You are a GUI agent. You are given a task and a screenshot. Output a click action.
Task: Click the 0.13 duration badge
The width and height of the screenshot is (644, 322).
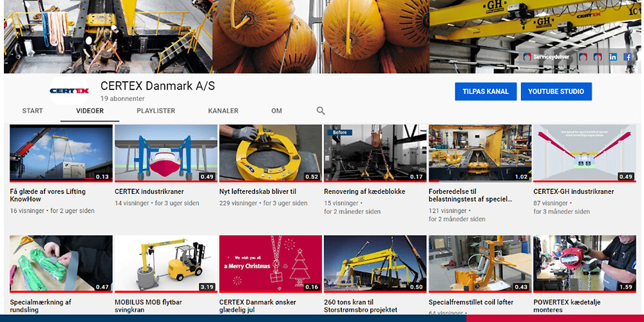pos(102,176)
